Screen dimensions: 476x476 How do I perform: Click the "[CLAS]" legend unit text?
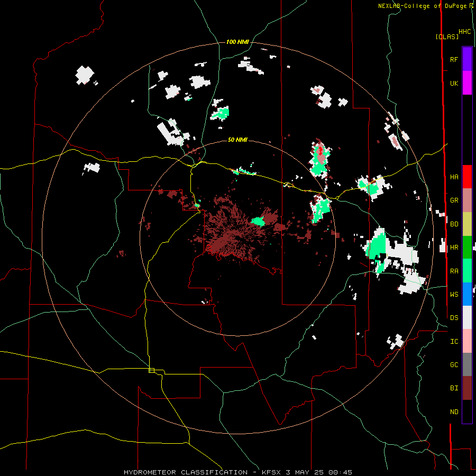pos(447,36)
